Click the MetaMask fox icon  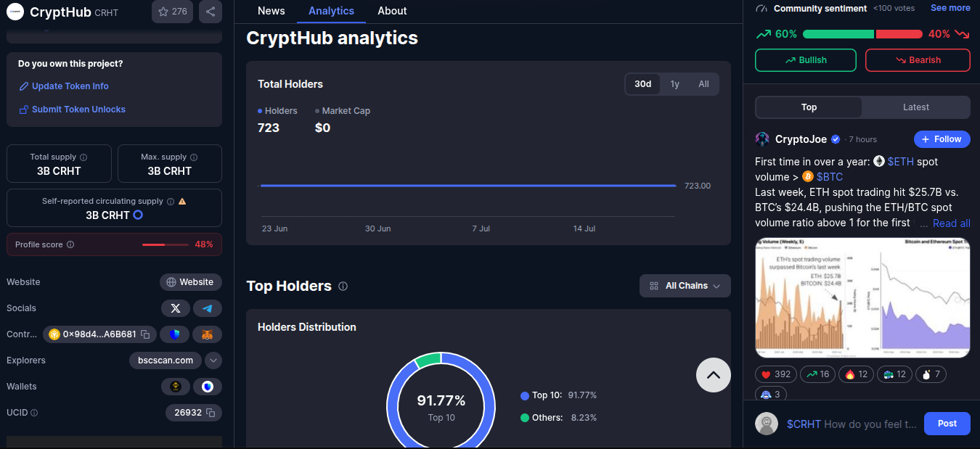pyautogui.click(x=208, y=334)
